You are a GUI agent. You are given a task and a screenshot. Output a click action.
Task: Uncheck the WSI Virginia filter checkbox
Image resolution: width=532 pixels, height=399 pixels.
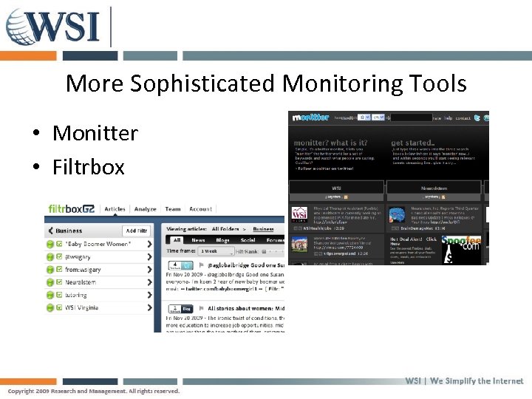[x=59, y=307]
